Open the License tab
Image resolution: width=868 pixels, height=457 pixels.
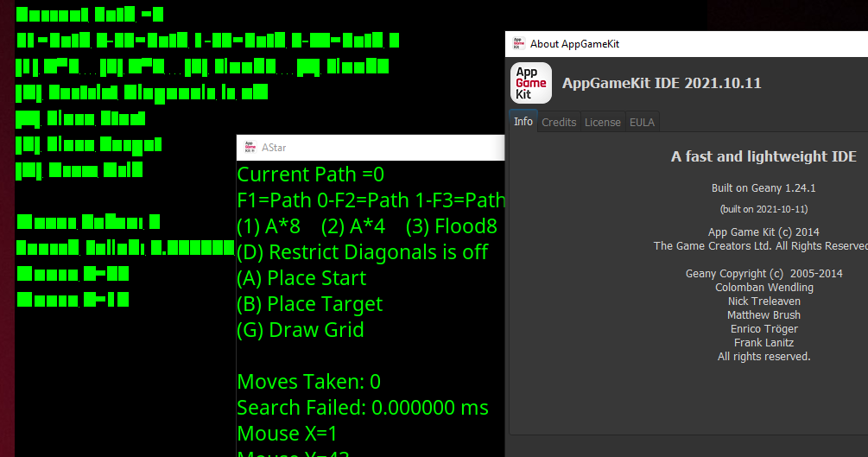(x=602, y=123)
